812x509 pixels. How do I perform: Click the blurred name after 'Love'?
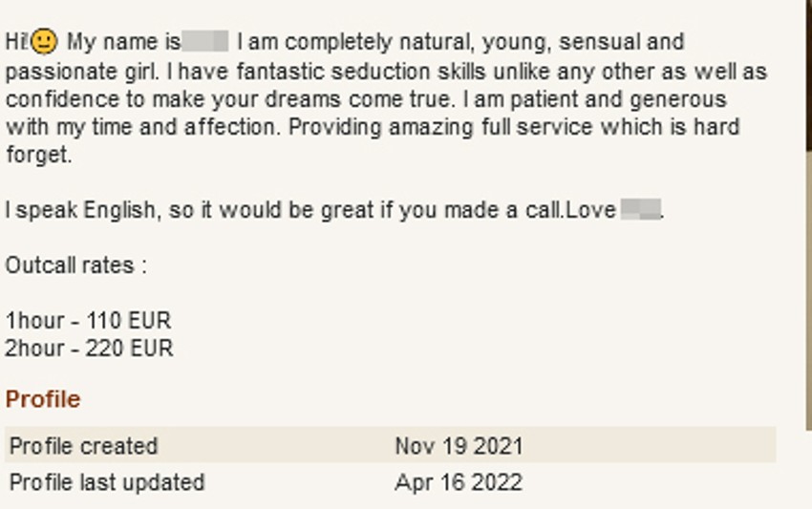[640, 209]
